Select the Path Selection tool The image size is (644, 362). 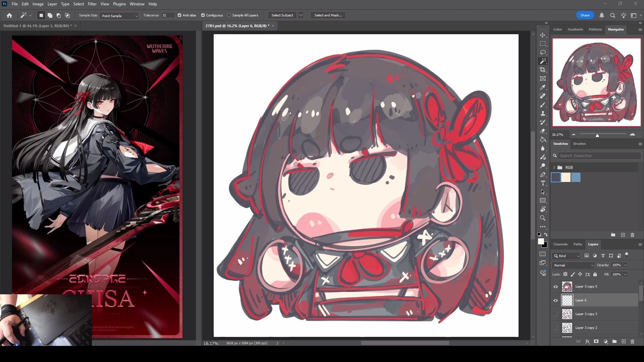pyautogui.click(x=543, y=192)
